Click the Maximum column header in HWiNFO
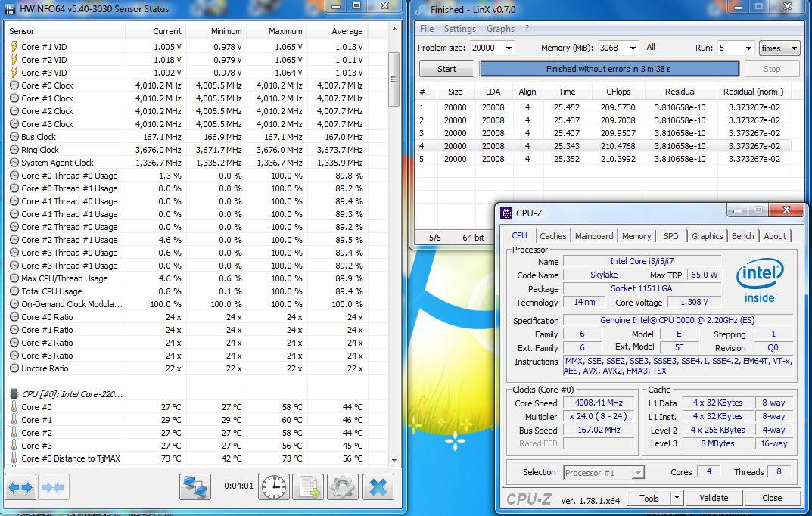 coord(276,31)
